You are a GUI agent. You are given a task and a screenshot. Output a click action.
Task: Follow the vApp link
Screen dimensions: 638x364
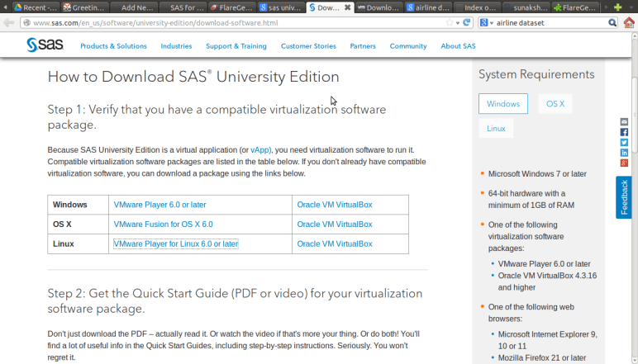pyautogui.click(x=260, y=150)
